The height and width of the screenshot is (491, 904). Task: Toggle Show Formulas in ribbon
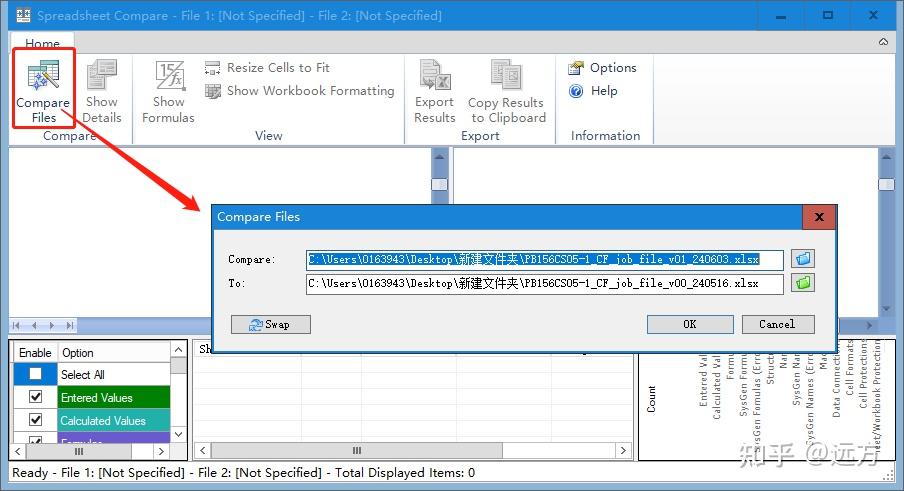[168, 91]
